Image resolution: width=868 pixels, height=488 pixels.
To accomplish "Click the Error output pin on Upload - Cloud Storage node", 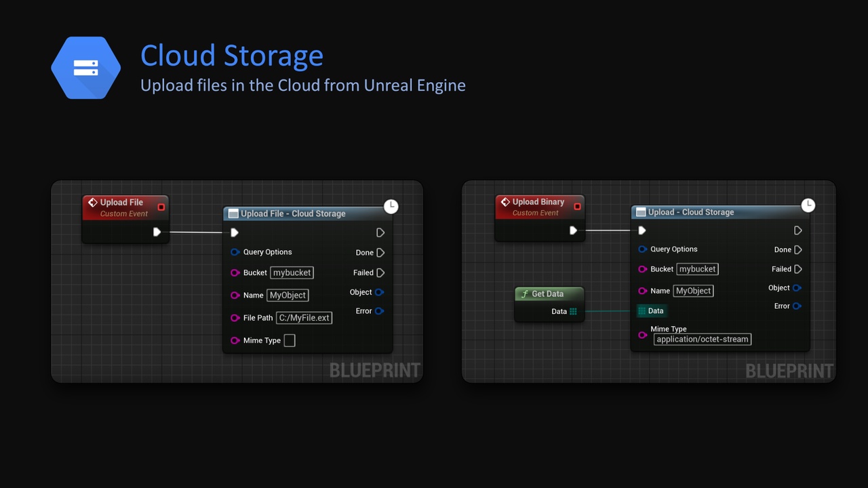I will point(797,306).
